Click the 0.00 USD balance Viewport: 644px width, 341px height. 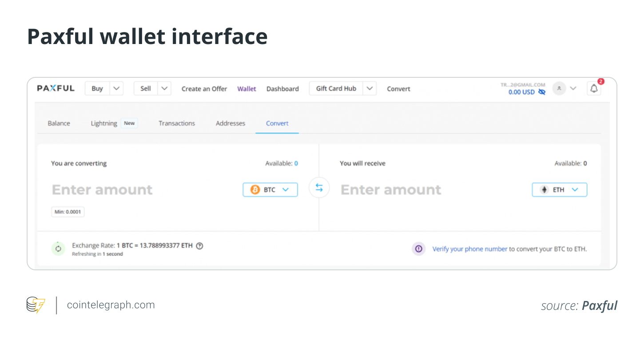521,92
